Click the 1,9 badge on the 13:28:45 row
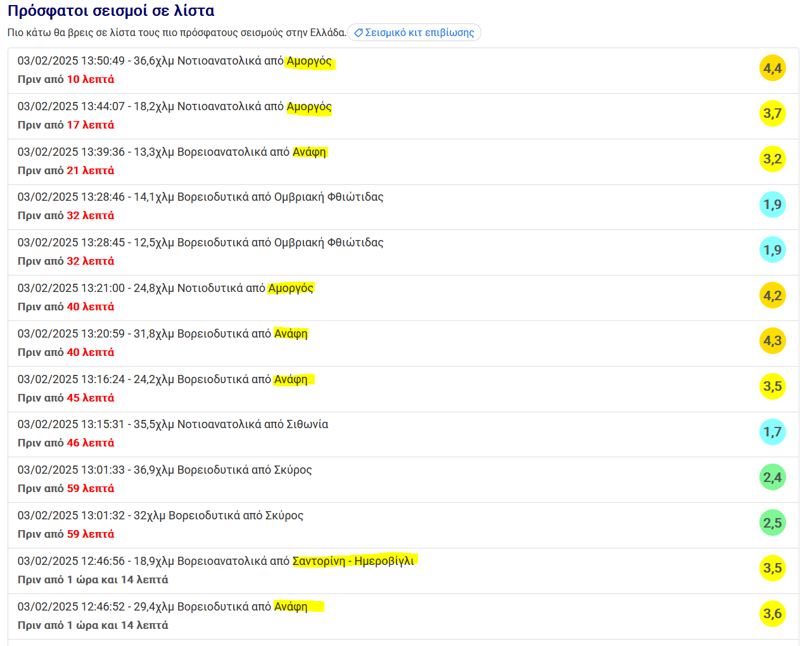 point(773,250)
